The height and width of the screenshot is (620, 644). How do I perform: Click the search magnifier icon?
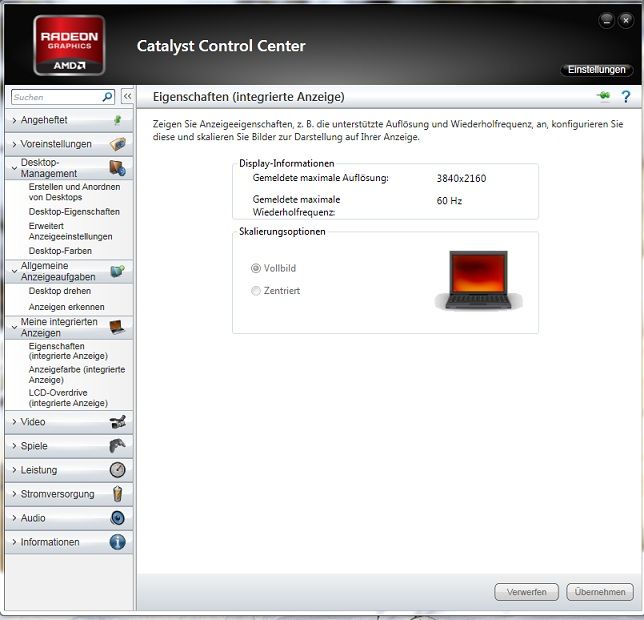point(107,97)
